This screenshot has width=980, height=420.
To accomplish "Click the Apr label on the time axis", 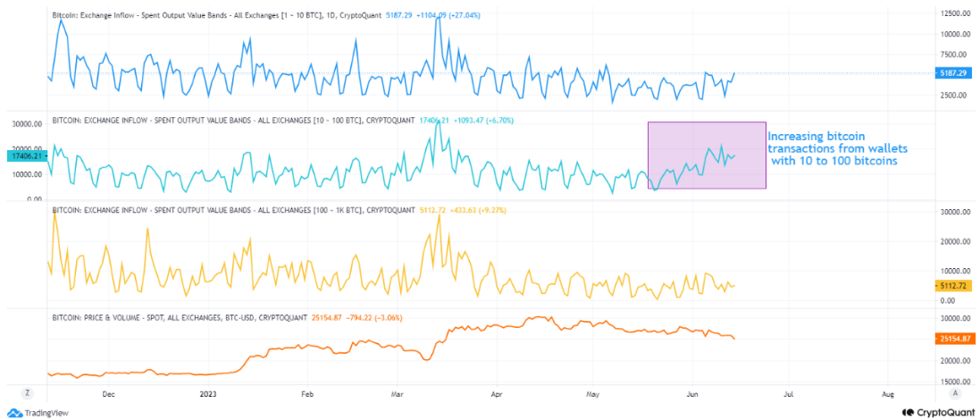I will [496, 394].
